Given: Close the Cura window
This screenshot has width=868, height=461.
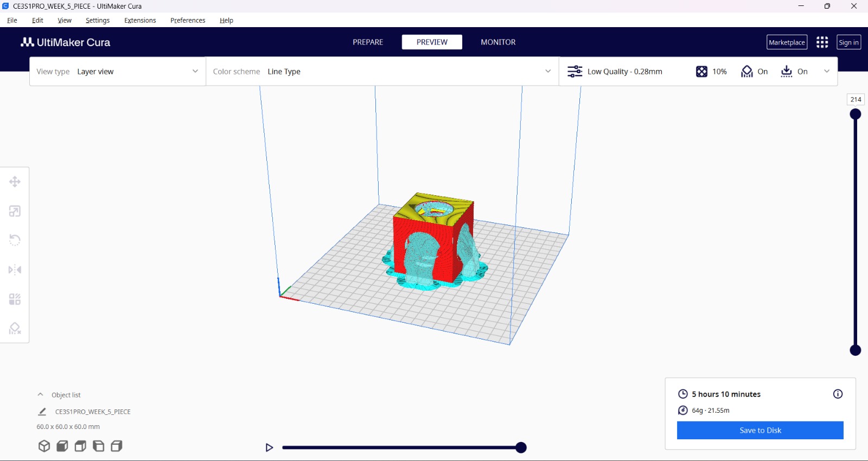Looking at the screenshot, I should click(854, 6).
